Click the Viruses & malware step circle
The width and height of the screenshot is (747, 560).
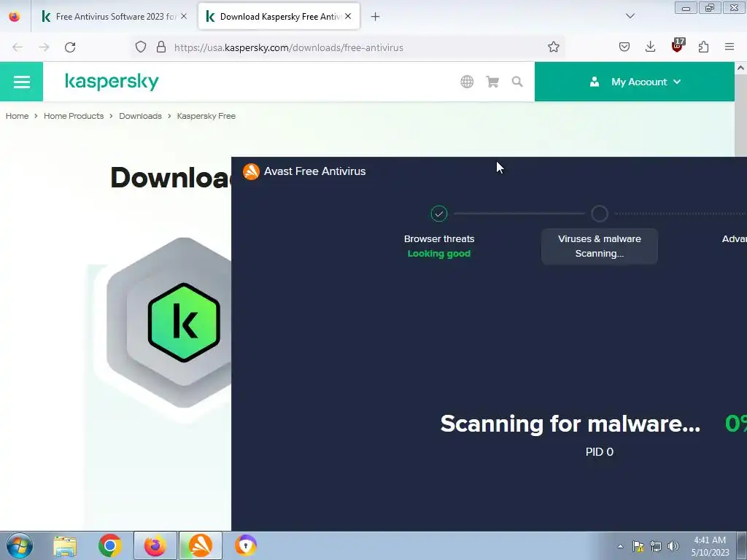point(600,214)
